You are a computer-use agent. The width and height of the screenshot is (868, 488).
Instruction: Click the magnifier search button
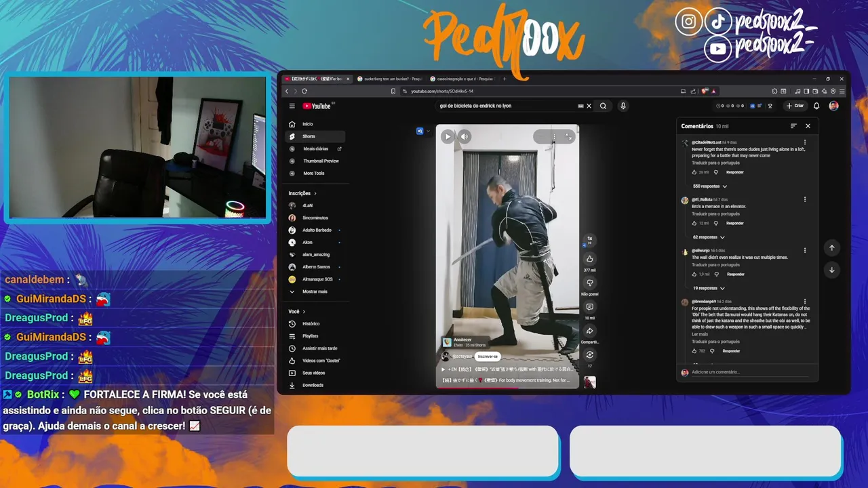[603, 106]
